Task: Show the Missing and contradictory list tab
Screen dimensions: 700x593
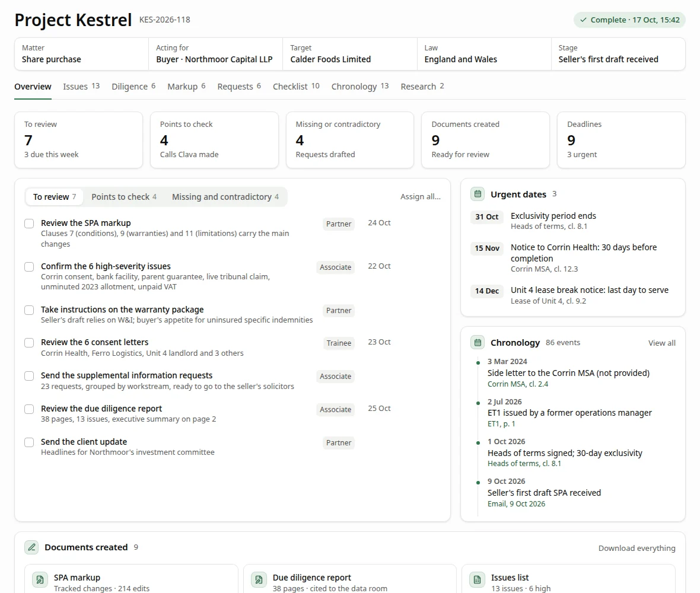Action: 225,197
